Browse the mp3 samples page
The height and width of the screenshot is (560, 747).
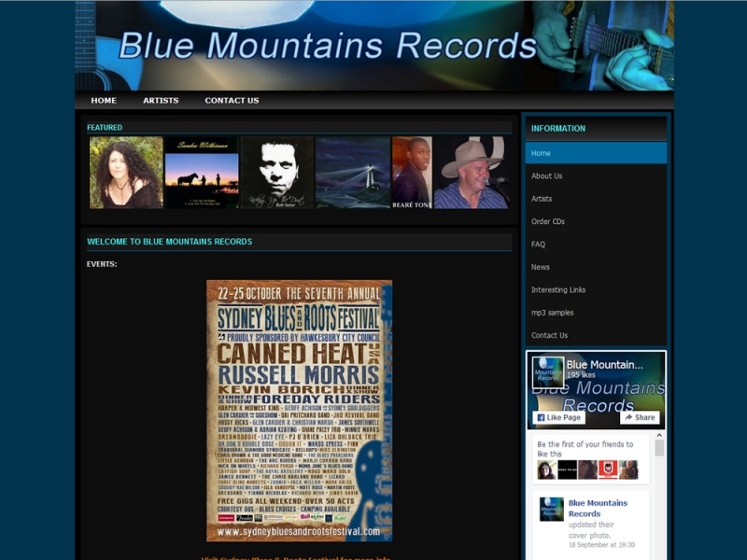552,312
